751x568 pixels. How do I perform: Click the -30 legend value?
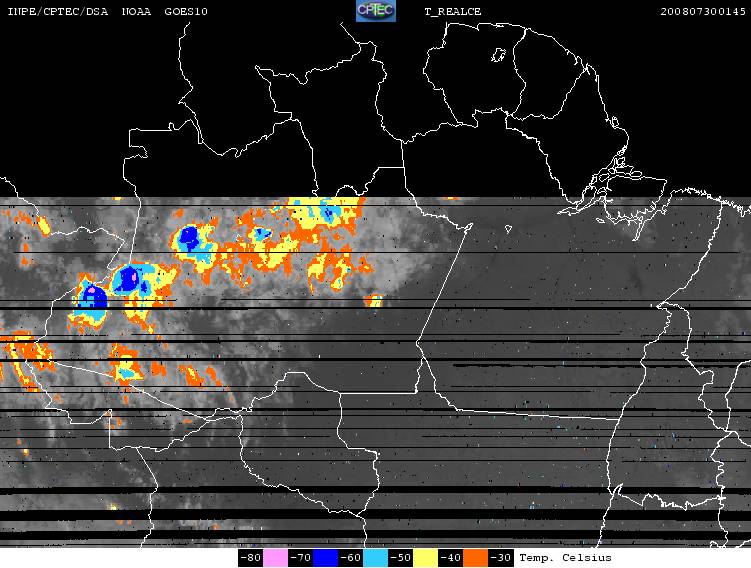(x=500, y=558)
